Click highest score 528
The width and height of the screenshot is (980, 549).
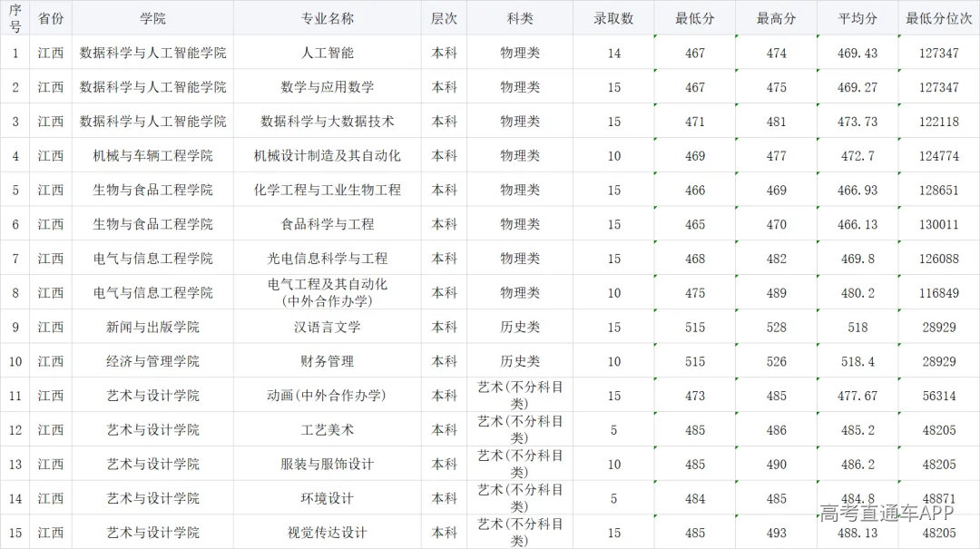[776, 327]
